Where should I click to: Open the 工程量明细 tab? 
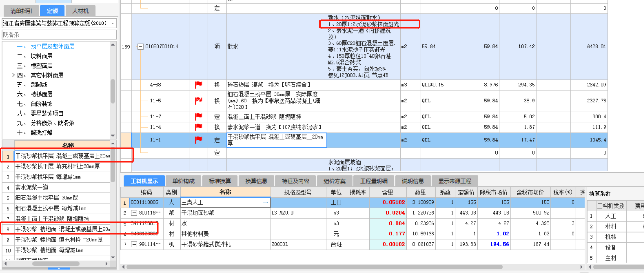pos(374,181)
